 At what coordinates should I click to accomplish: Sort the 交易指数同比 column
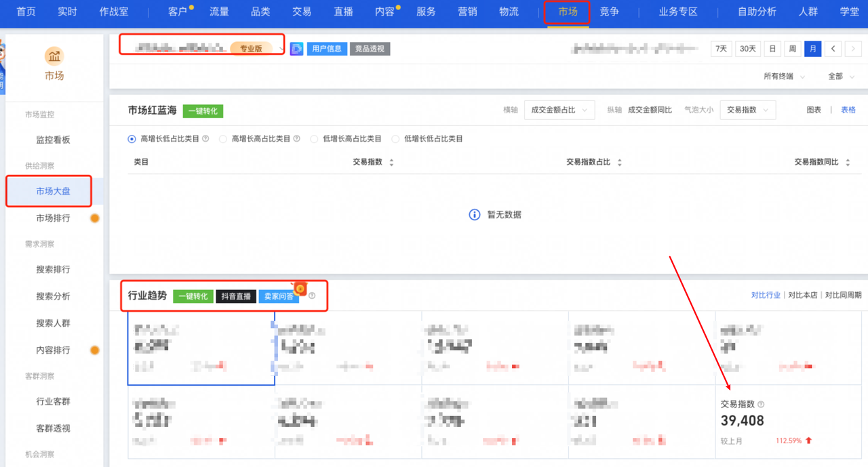click(x=848, y=163)
